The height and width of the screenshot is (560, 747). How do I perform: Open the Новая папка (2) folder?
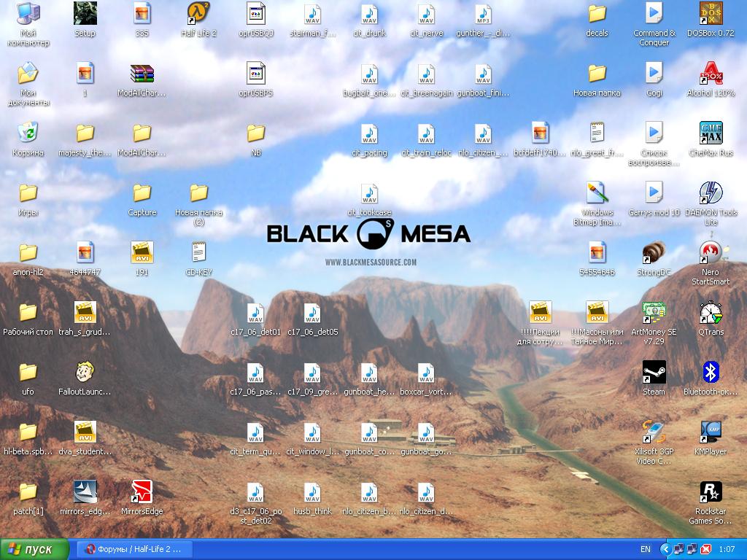tap(198, 192)
